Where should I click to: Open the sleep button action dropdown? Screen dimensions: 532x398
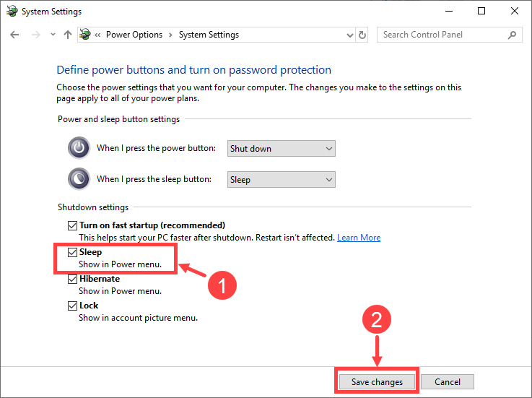pyautogui.click(x=281, y=179)
